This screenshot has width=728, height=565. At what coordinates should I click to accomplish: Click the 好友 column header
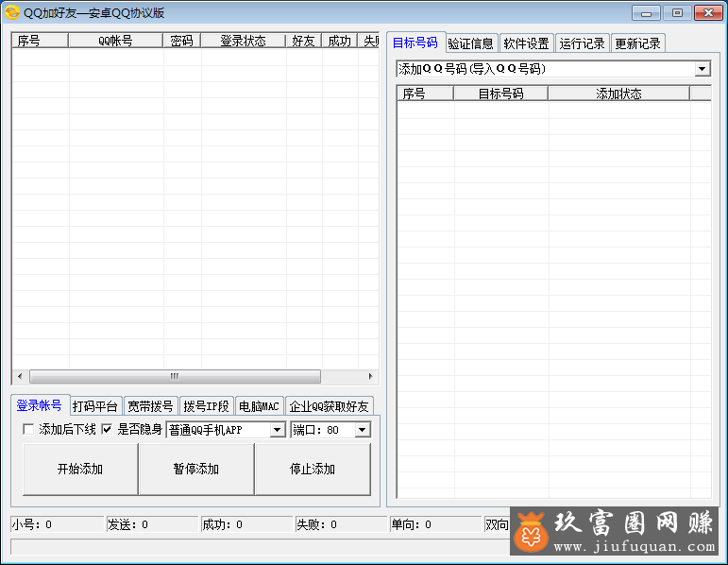(x=304, y=41)
